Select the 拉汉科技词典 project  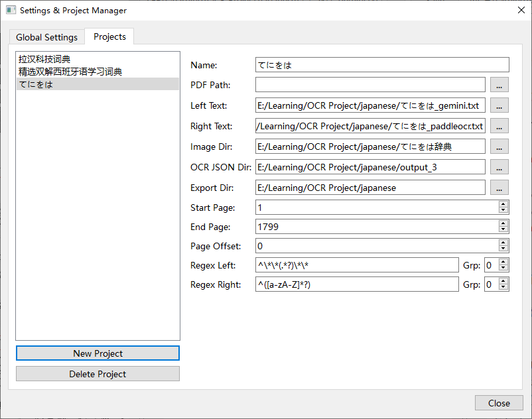pos(45,60)
